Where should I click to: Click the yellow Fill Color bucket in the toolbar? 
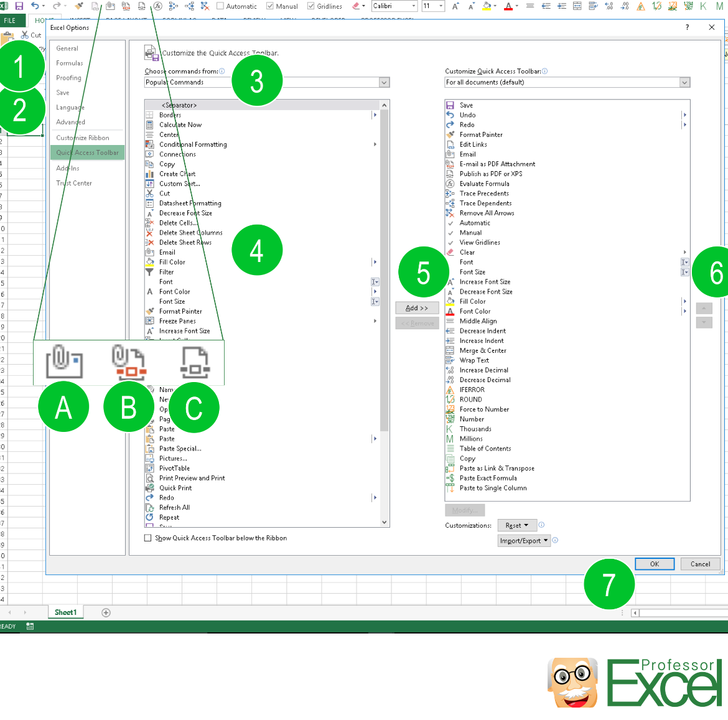pos(486,6)
